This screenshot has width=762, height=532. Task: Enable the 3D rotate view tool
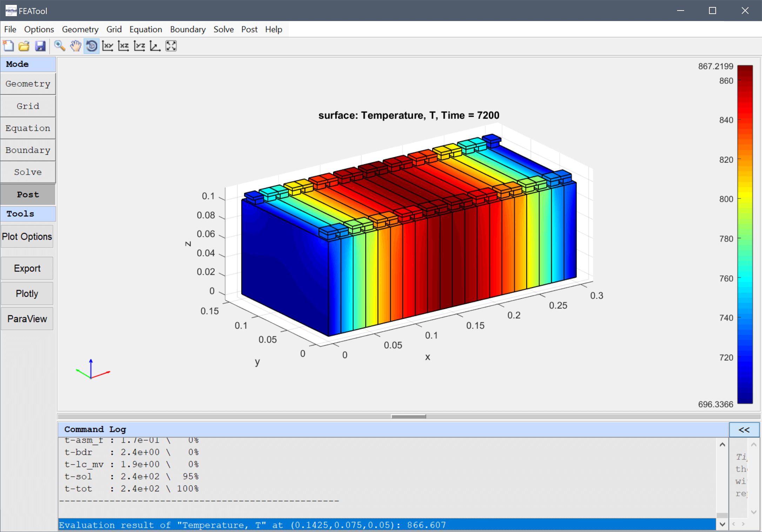click(91, 46)
